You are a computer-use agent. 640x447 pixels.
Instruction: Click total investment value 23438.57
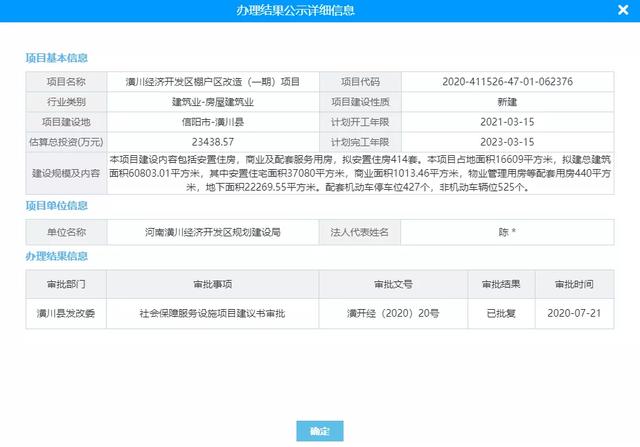[213, 142]
